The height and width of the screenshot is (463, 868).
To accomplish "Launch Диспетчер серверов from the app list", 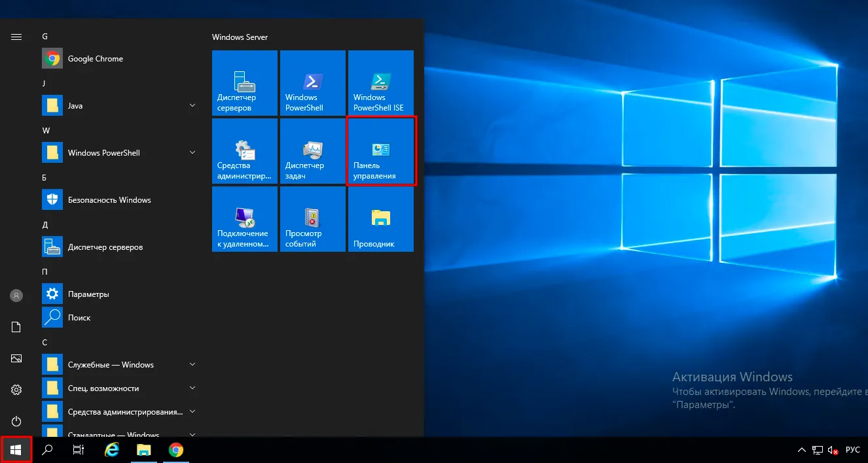I will click(x=120, y=247).
